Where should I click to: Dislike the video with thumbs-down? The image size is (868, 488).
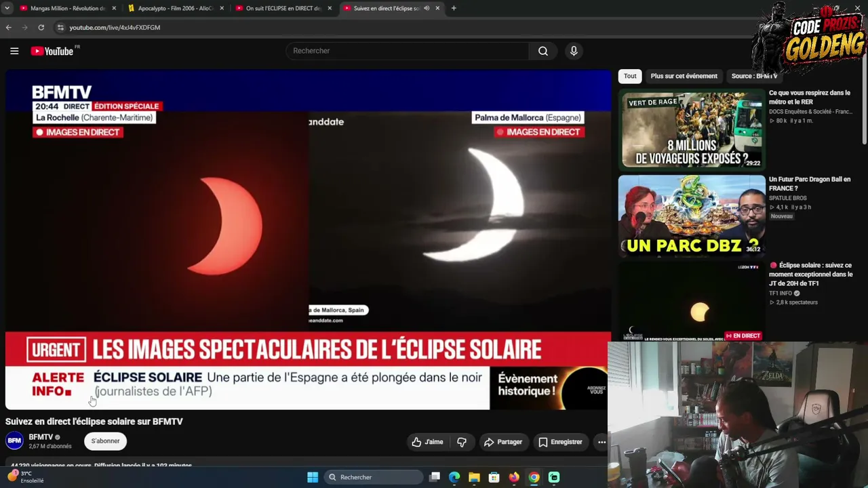pyautogui.click(x=462, y=442)
